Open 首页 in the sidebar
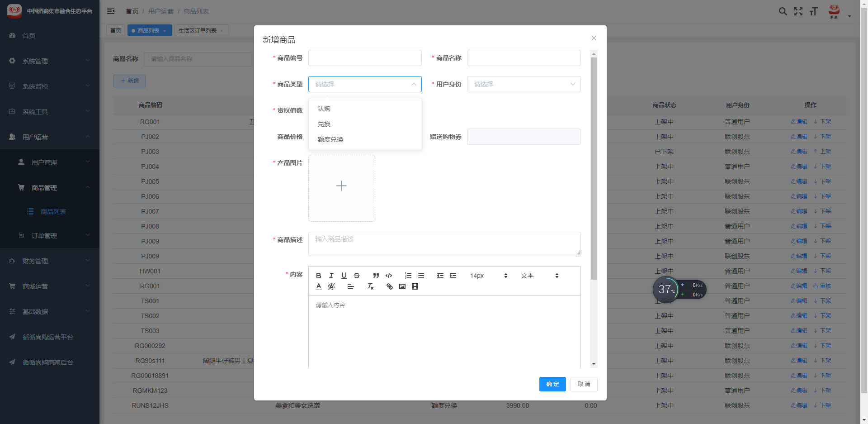This screenshot has height=424, width=868. pyautogui.click(x=50, y=36)
